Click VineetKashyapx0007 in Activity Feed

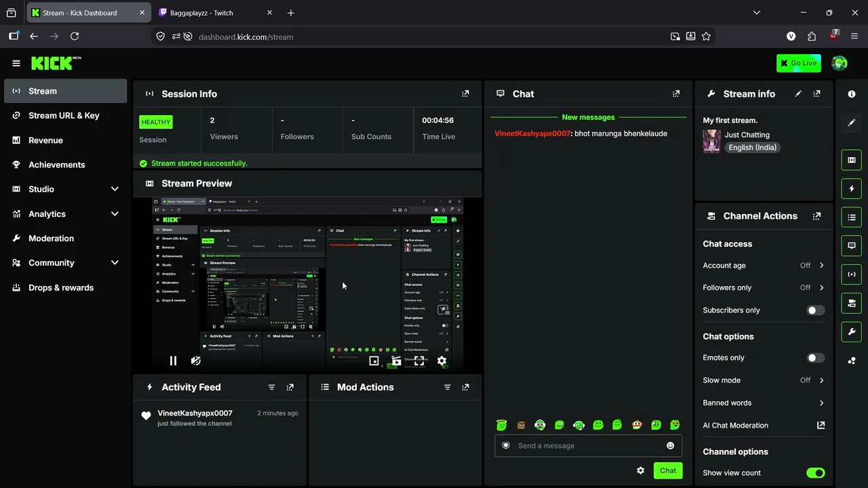pyautogui.click(x=195, y=413)
